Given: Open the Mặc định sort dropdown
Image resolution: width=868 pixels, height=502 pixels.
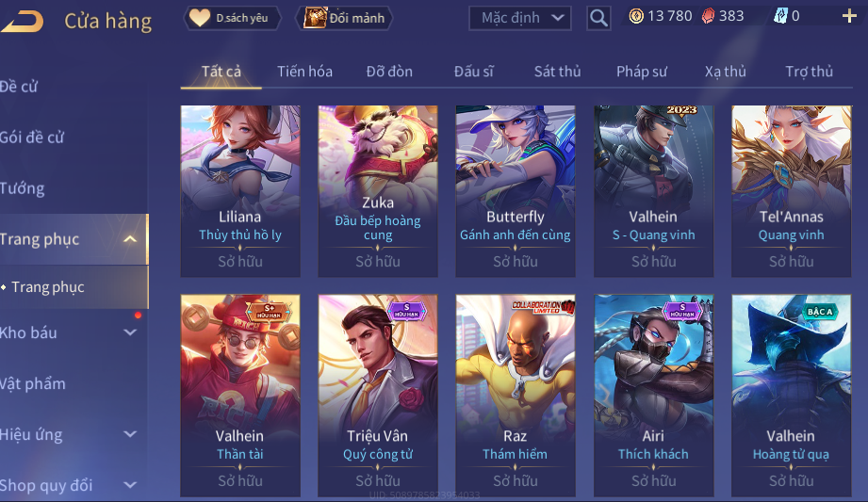Looking at the screenshot, I should tap(519, 18).
